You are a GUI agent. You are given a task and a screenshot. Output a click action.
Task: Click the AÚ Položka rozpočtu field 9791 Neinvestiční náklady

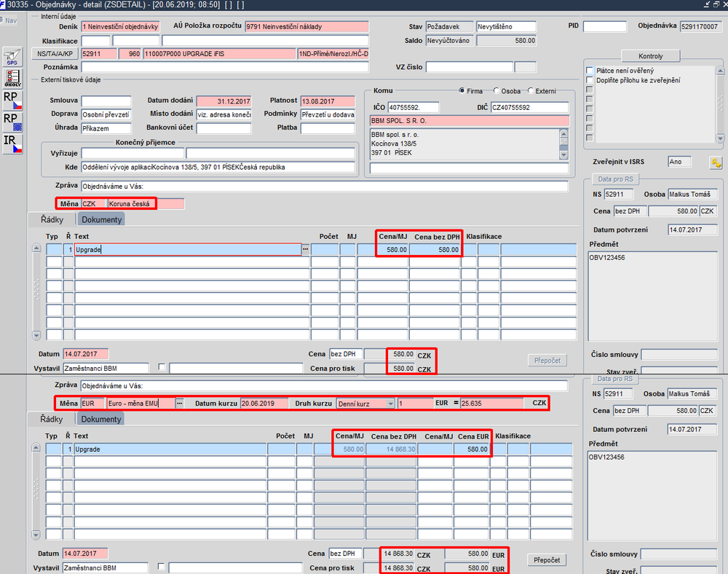(307, 26)
